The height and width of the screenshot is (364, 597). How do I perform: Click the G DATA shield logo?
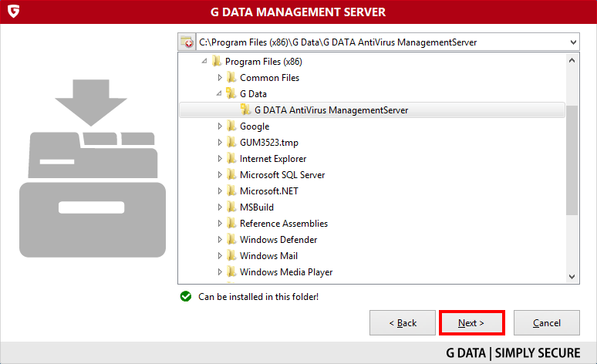14,12
